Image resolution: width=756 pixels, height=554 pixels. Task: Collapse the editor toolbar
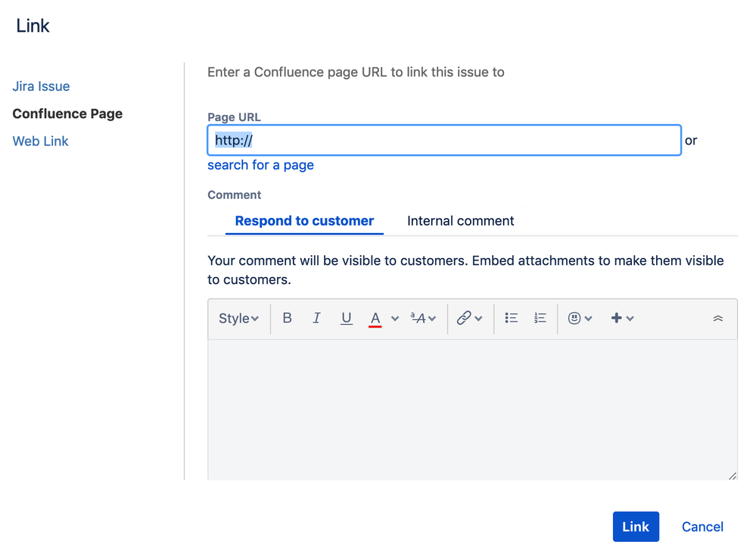pos(718,319)
